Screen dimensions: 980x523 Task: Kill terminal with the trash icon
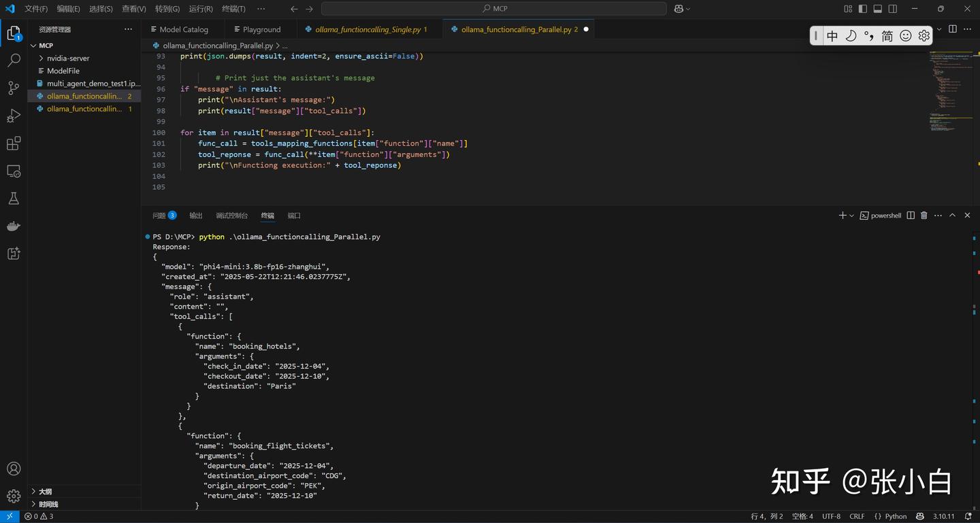tap(924, 216)
